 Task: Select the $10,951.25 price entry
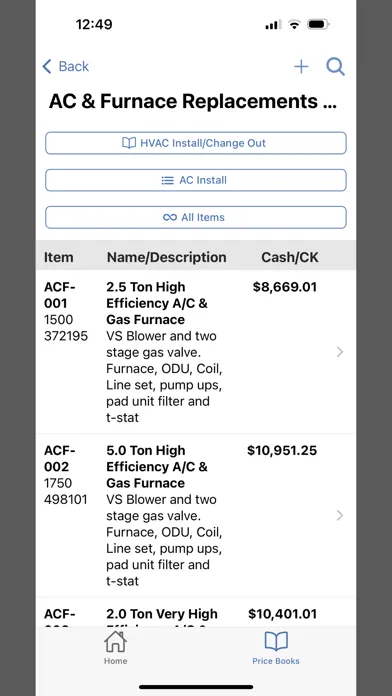coord(282,451)
